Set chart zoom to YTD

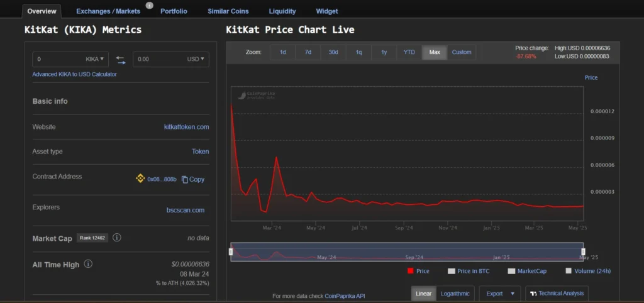point(409,52)
